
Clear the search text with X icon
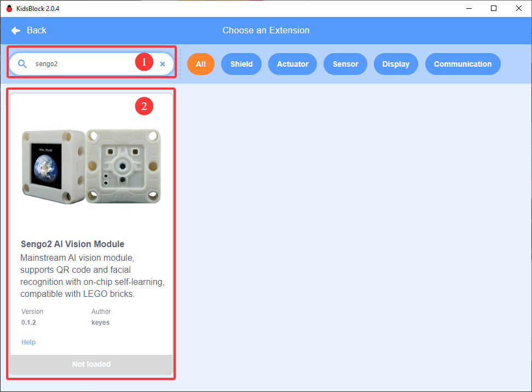coord(163,64)
